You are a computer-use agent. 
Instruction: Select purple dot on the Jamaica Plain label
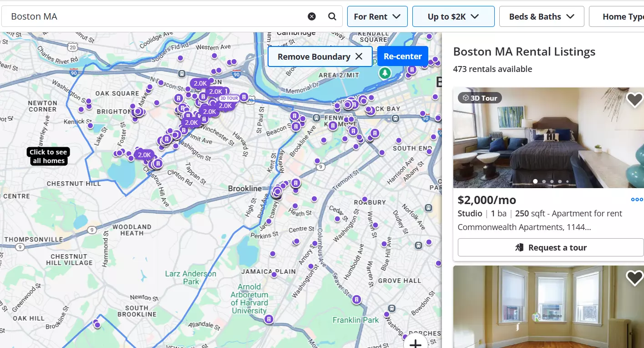tap(274, 274)
